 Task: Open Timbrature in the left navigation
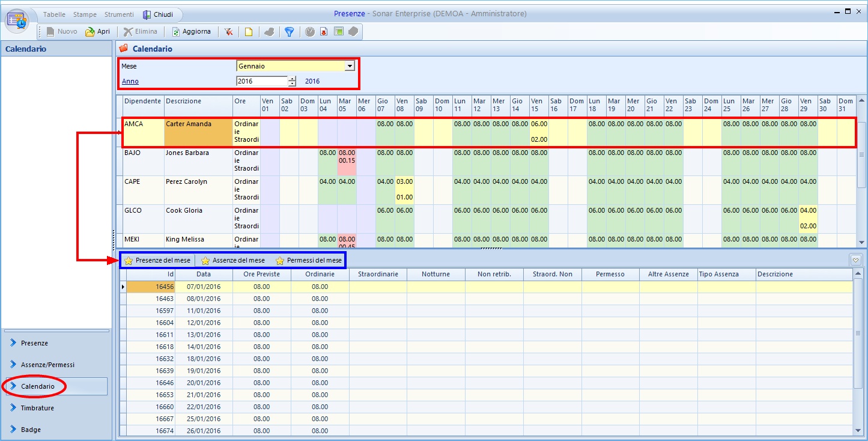click(x=37, y=408)
